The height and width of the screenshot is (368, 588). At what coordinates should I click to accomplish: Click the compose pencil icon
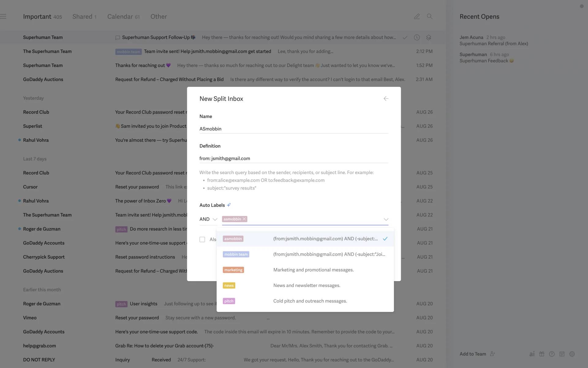click(417, 17)
